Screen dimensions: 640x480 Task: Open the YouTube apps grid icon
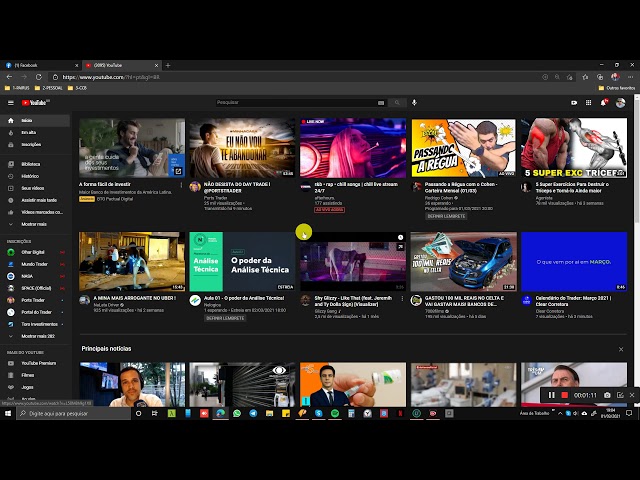(588, 103)
